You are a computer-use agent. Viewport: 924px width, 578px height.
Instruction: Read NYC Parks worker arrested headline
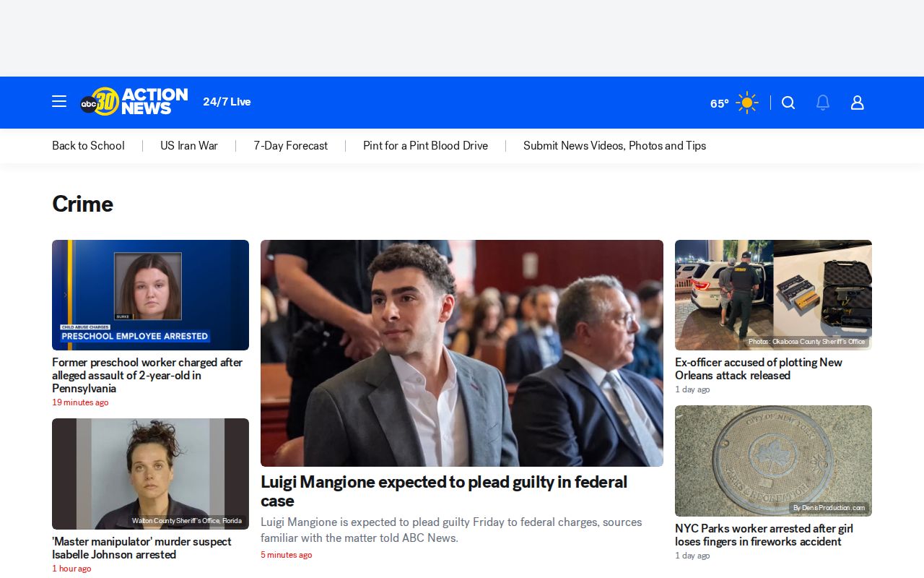(764, 535)
